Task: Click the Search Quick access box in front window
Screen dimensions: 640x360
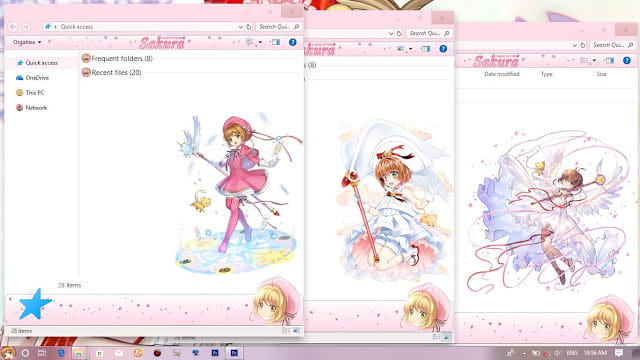Action: 279,27
